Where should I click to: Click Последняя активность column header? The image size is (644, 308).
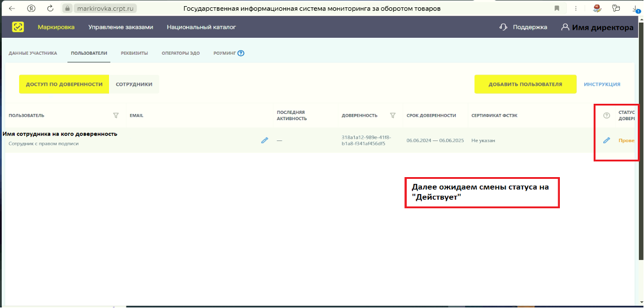point(292,116)
